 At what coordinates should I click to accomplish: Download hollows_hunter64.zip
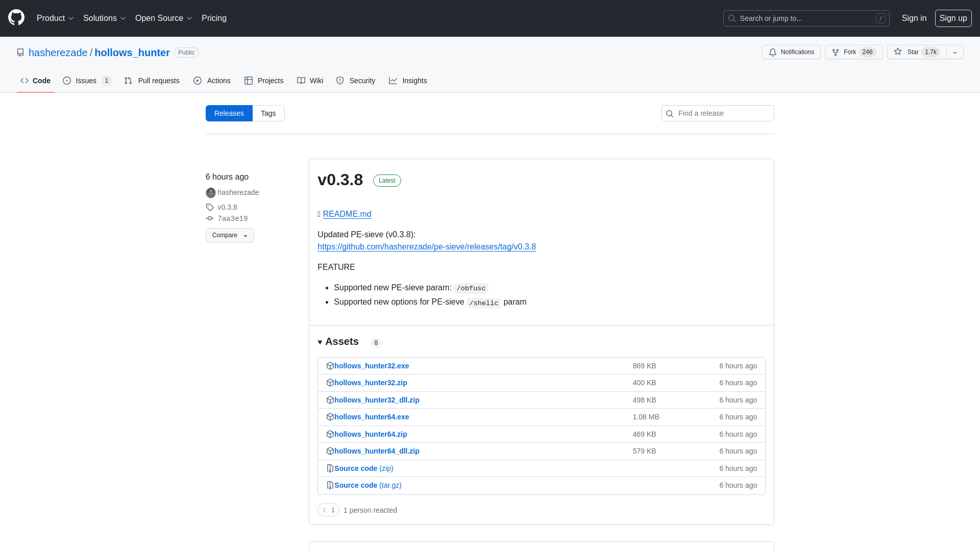point(371,434)
